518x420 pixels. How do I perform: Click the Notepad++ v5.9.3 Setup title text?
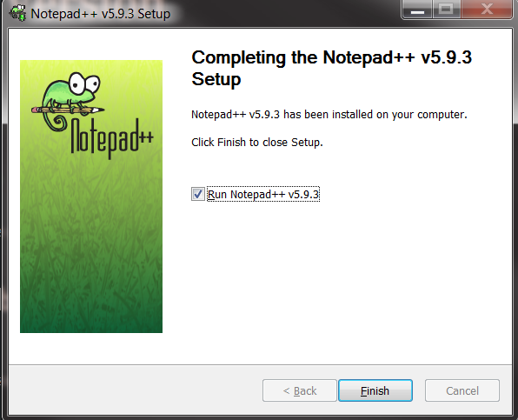(101, 14)
